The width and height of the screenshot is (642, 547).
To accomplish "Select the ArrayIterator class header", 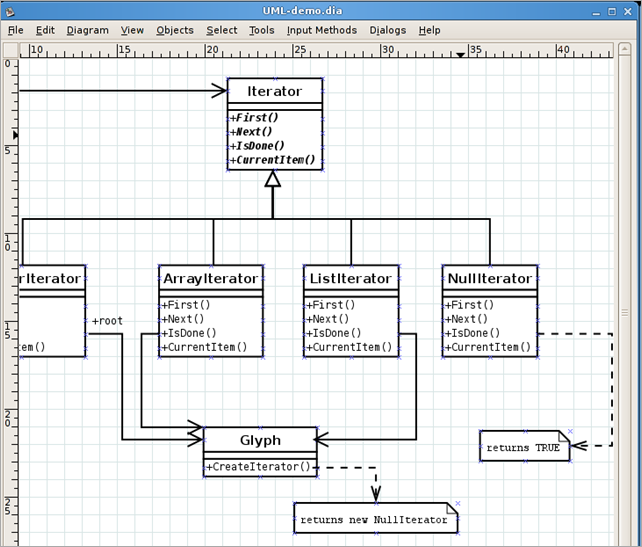I will pyautogui.click(x=211, y=278).
